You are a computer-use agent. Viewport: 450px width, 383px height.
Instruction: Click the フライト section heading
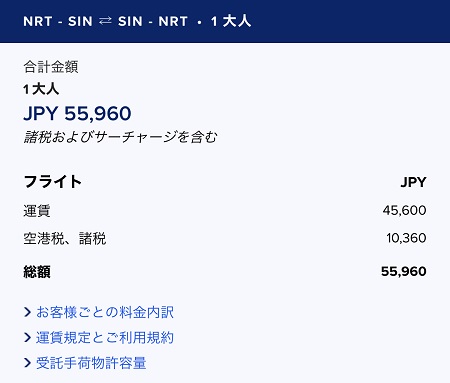click(x=53, y=182)
